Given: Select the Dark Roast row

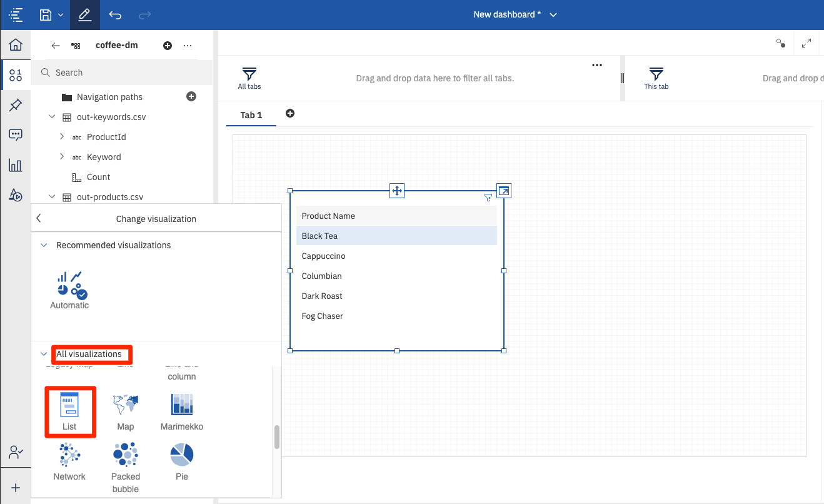Looking at the screenshot, I should tap(396, 296).
